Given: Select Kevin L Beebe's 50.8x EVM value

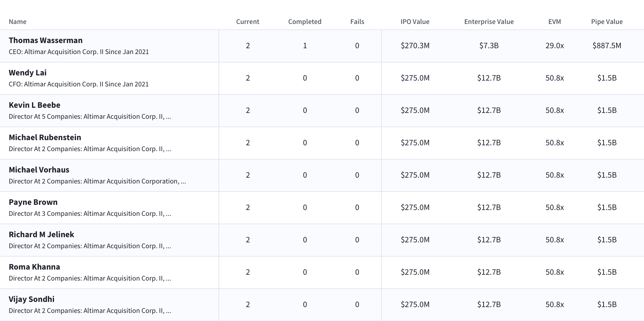Looking at the screenshot, I should (555, 110).
